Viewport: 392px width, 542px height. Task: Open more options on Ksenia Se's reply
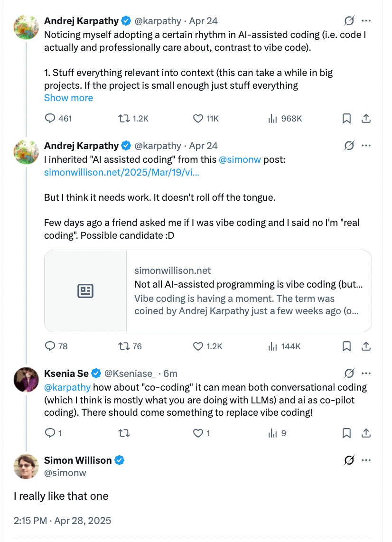click(x=366, y=373)
